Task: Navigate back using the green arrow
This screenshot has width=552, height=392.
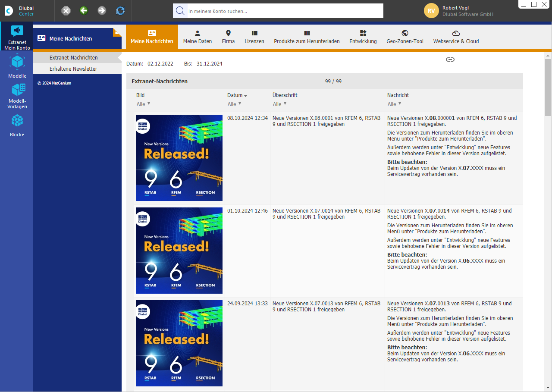Action: click(84, 10)
